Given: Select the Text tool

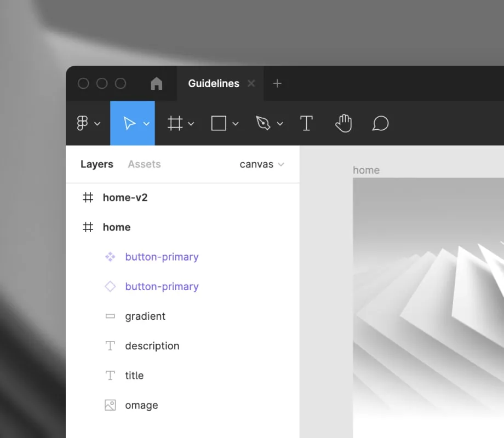Looking at the screenshot, I should [x=306, y=123].
